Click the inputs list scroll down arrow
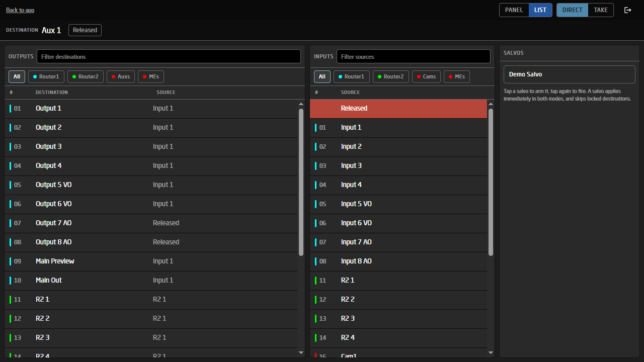Screen dimensions: 644x362 491,353
